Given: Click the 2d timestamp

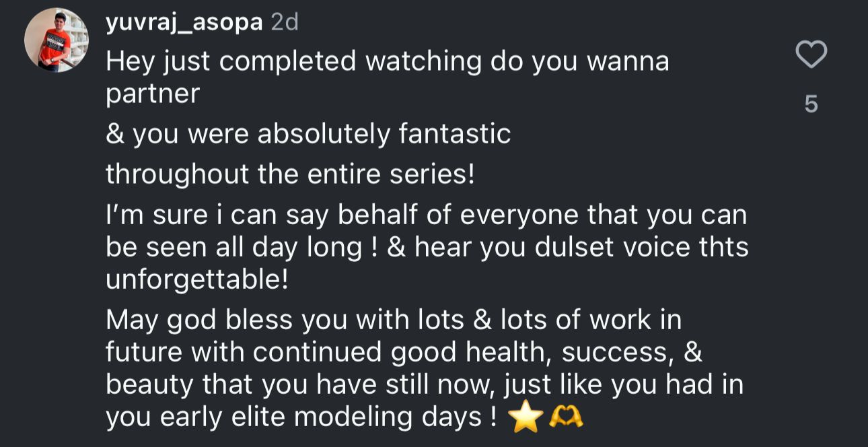Looking at the screenshot, I should pos(284,22).
